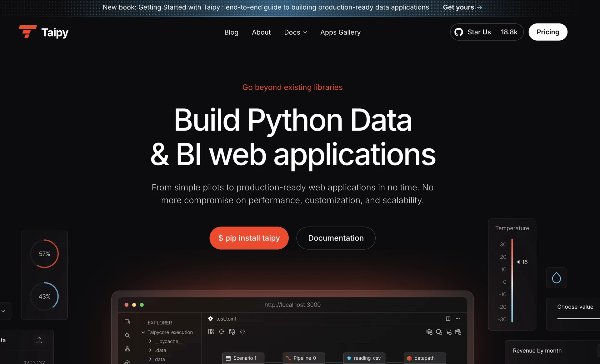Open the Docs dropdown menu
The image size is (600, 364).
pyautogui.click(x=295, y=32)
